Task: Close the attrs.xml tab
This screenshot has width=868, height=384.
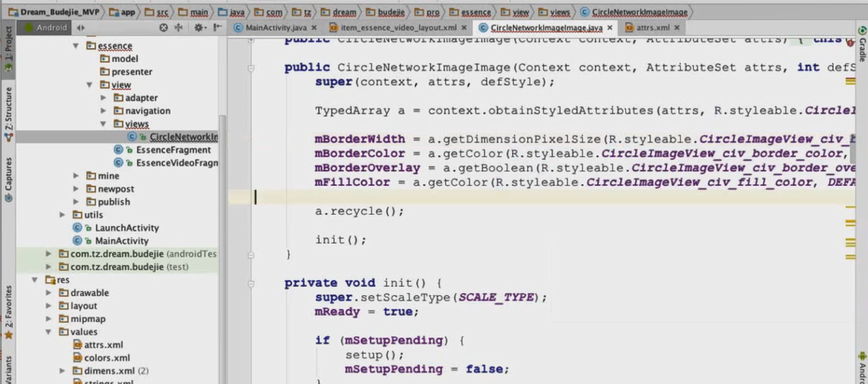Action: (x=677, y=28)
